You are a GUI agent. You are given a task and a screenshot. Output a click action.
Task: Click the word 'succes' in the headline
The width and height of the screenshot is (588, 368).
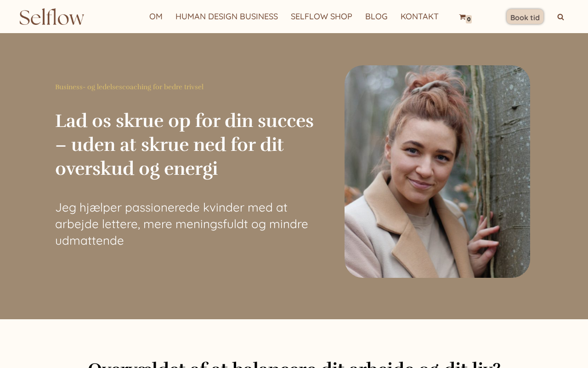point(285,121)
